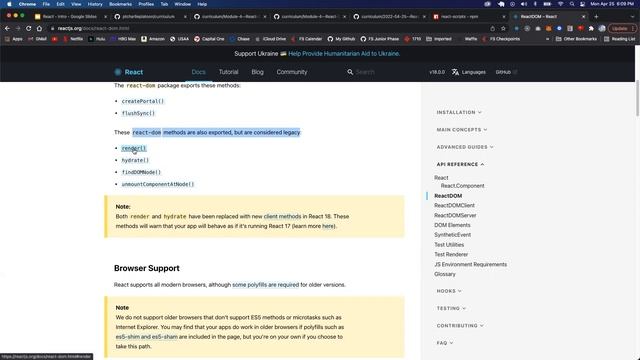Expand the Hooks sidebar section
640x360 pixels.
click(449, 291)
